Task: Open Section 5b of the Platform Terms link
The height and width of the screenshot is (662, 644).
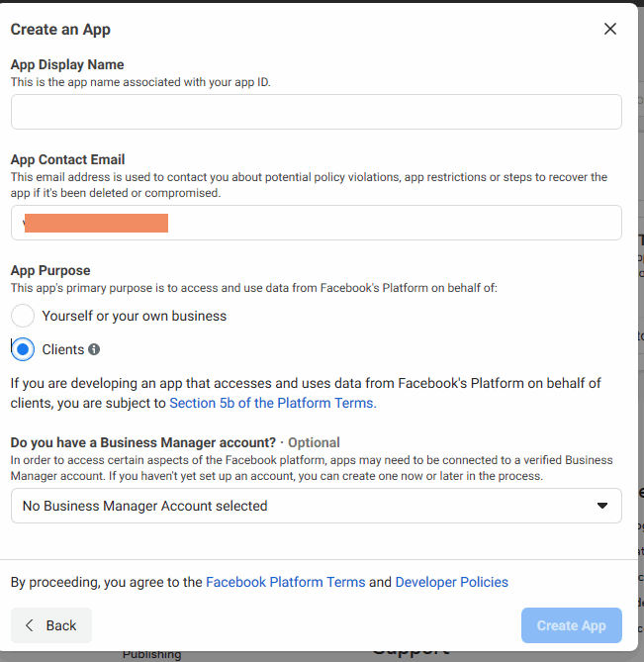Action: tap(273, 403)
